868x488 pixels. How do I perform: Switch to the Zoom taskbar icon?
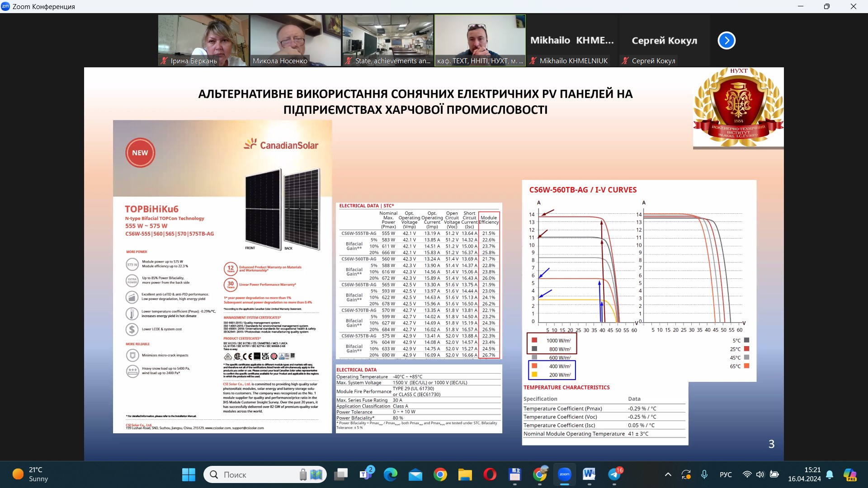coord(565,474)
